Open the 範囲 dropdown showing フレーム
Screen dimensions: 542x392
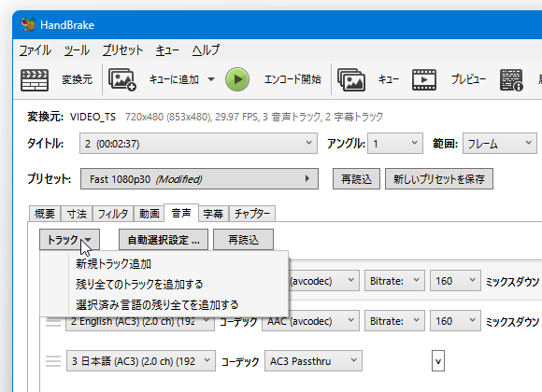pos(500,144)
